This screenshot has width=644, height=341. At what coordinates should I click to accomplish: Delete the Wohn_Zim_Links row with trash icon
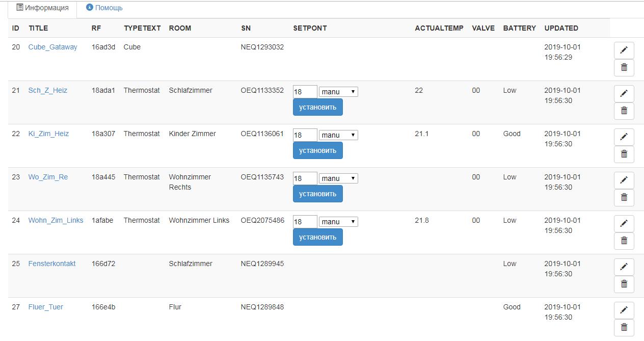(x=624, y=241)
